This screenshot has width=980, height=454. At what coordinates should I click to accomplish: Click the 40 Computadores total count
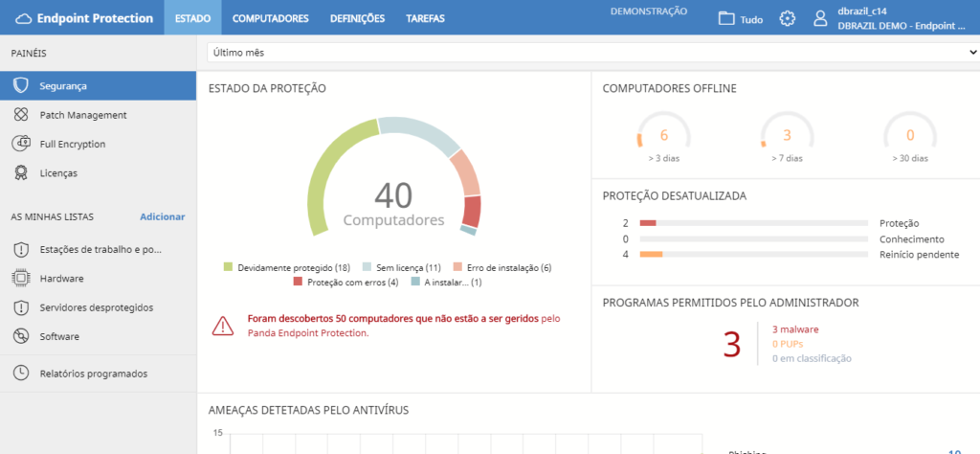coord(393,204)
